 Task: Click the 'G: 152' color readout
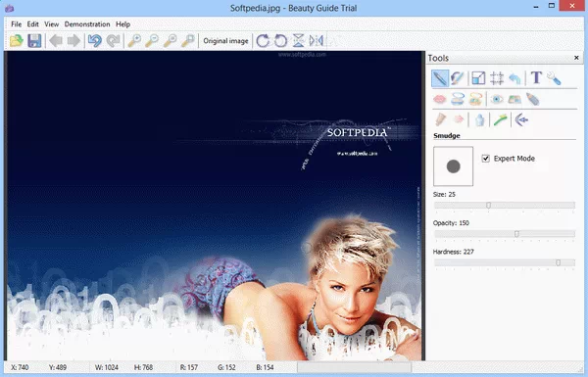tap(226, 367)
